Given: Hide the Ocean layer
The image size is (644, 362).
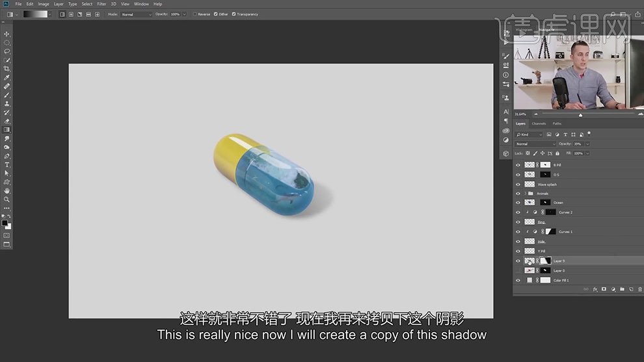Looking at the screenshot, I should [x=518, y=203].
